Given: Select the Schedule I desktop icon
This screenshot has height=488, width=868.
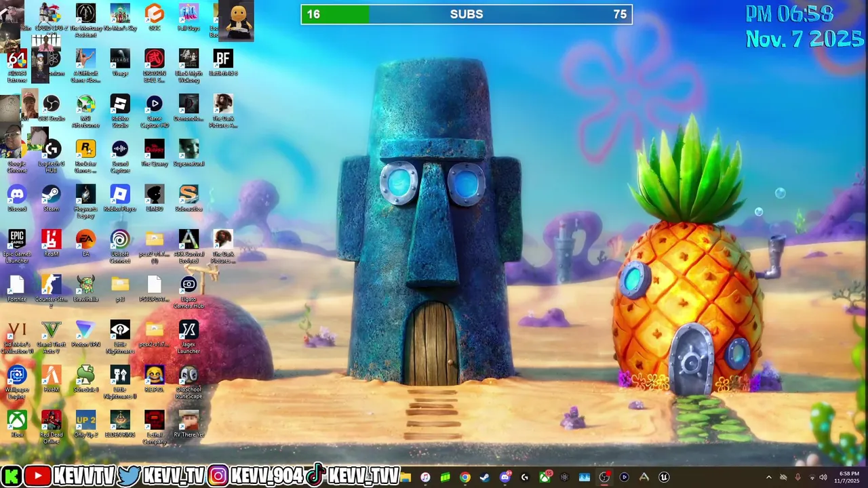Looking at the screenshot, I should click(x=85, y=380).
